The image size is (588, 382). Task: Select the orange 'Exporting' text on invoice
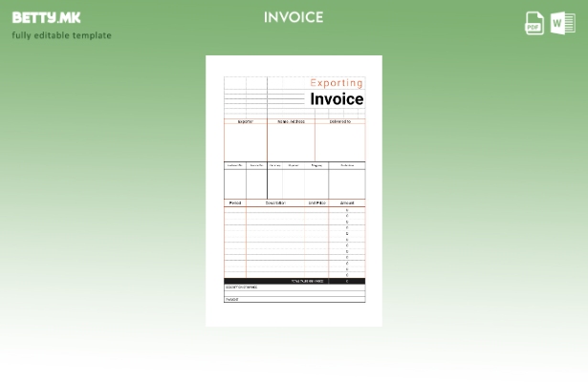coord(337,83)
